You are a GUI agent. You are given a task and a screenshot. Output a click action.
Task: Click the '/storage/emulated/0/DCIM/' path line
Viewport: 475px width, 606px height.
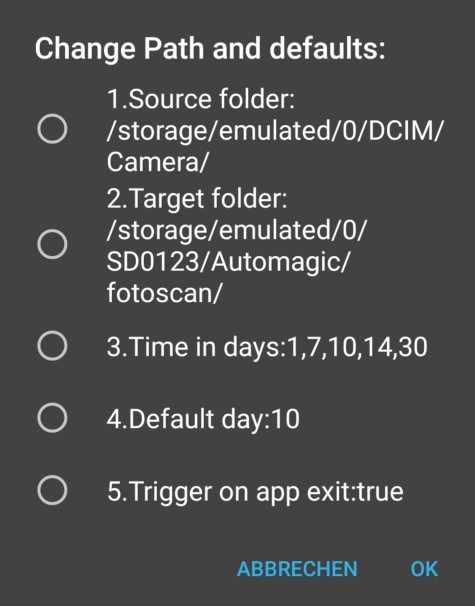pos(275,131)
